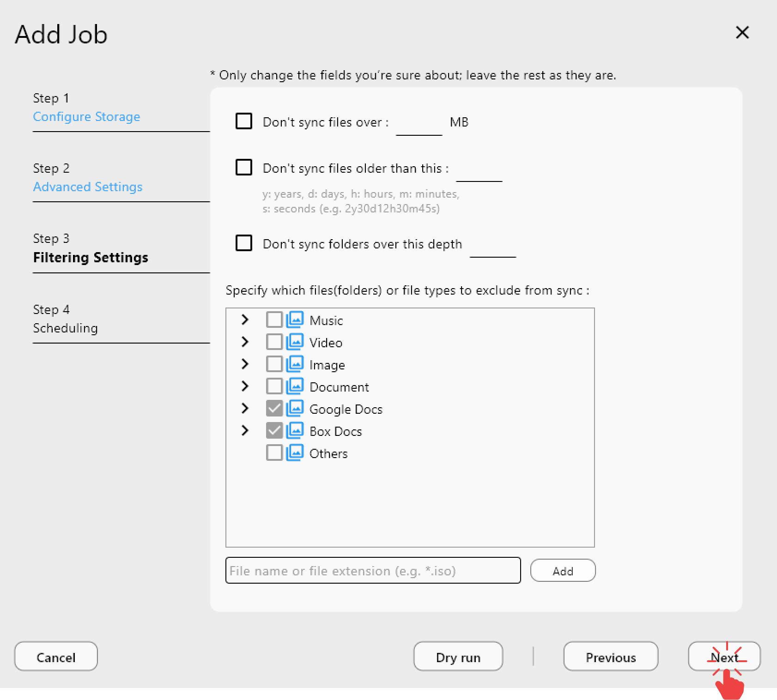Enable the file size sync limit
The height and width of the screenshot is (700, 777).
click(243, 121)
